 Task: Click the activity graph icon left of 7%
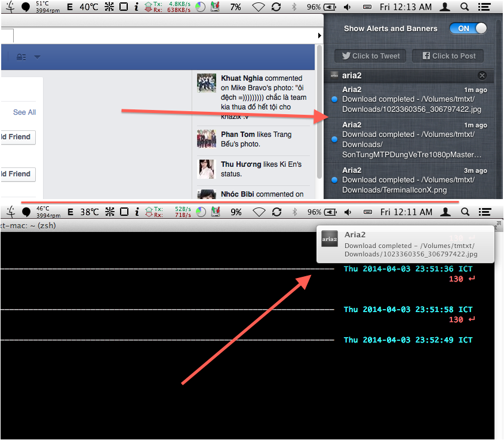tap(215, 7)
